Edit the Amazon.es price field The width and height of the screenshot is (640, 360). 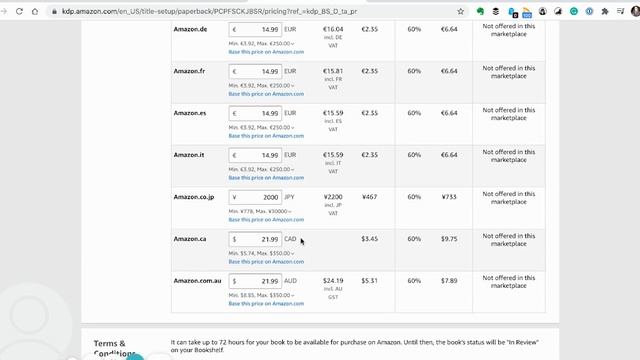pos(255,113)
